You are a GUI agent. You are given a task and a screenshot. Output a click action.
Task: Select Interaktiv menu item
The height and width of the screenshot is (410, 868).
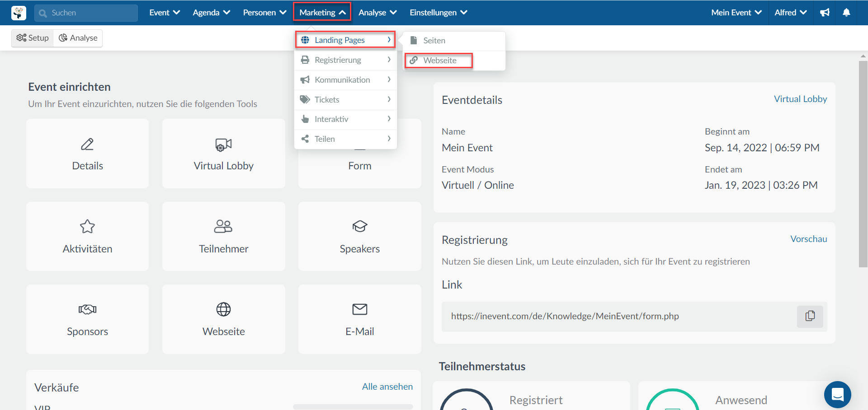345,119
